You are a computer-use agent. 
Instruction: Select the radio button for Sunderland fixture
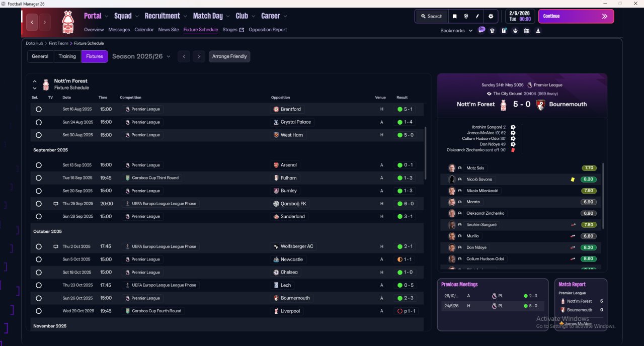pos(39,216)
